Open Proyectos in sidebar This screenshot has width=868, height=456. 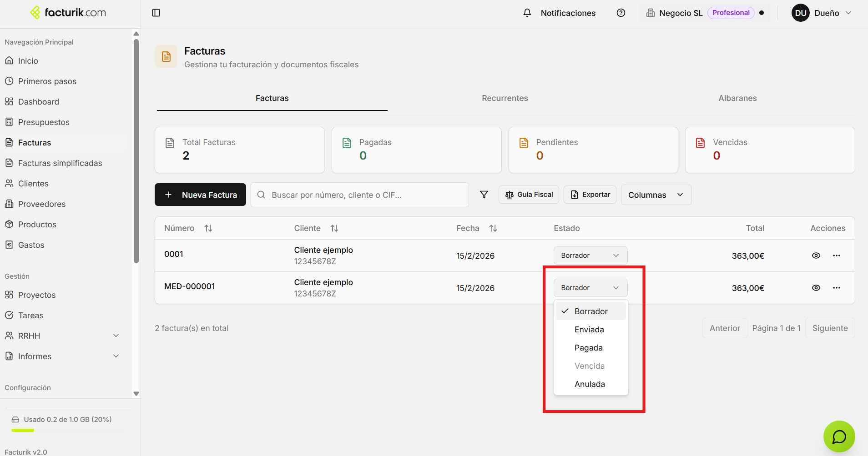[66, 295]
